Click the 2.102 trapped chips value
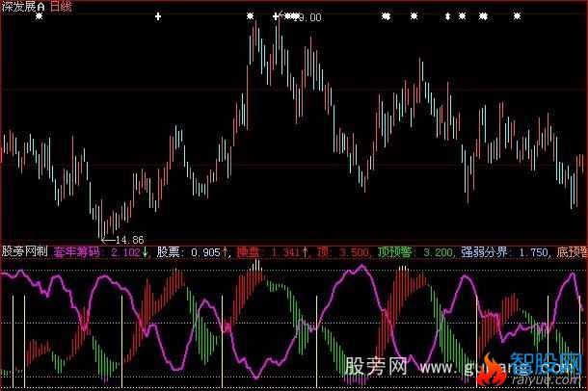The width and height of the screenshot is (588, 391). (x=125, y=252)
